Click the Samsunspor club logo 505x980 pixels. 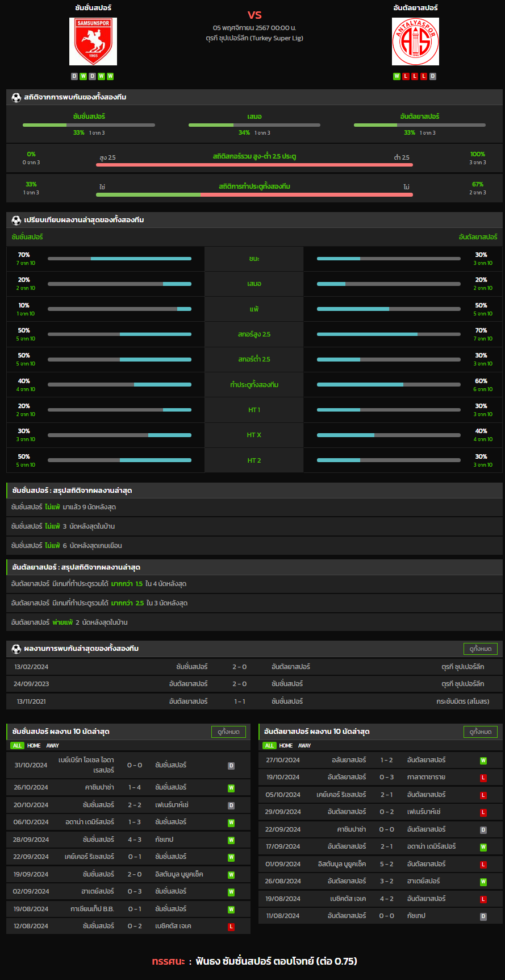tap(93, 41)
